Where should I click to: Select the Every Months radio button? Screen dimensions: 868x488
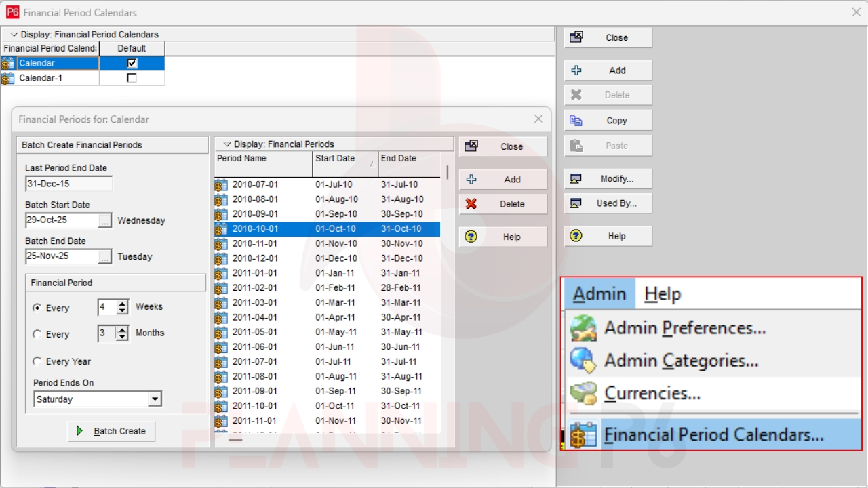tap(37, 334)
